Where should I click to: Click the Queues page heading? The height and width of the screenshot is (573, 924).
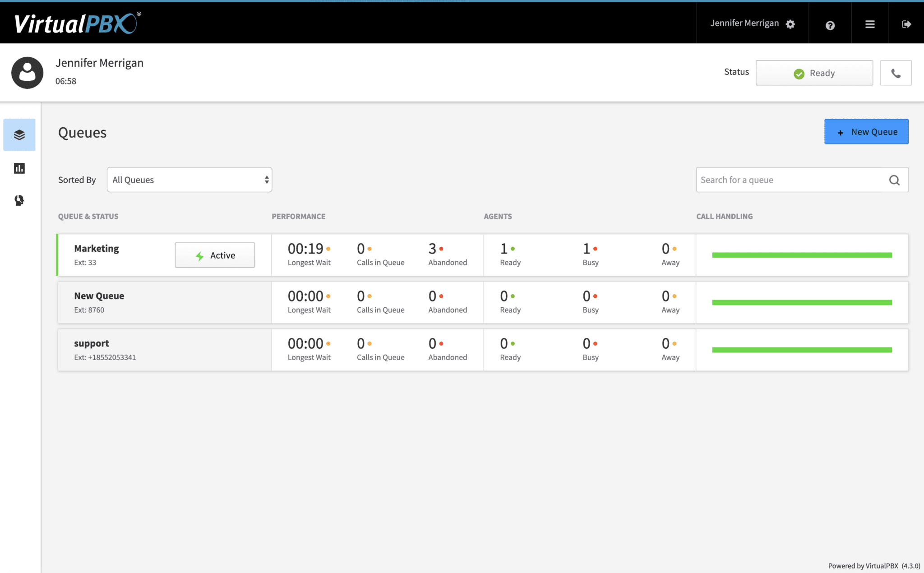coord(82,133)
